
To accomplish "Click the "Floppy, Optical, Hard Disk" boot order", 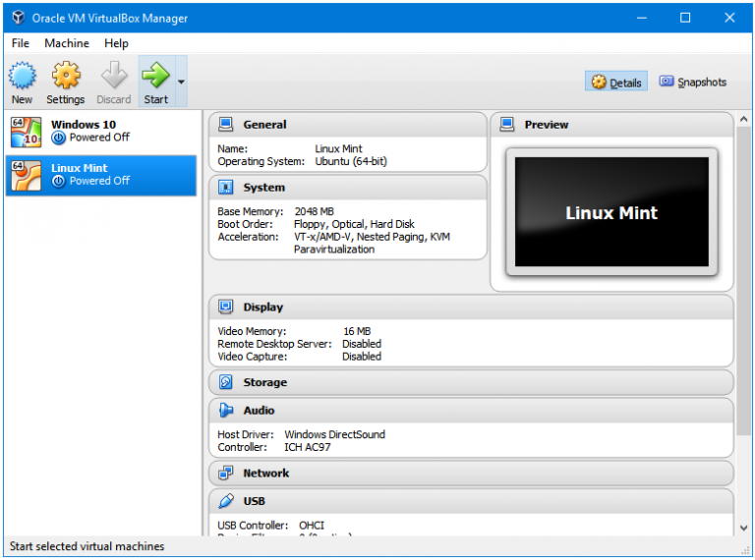I will 354,224.
